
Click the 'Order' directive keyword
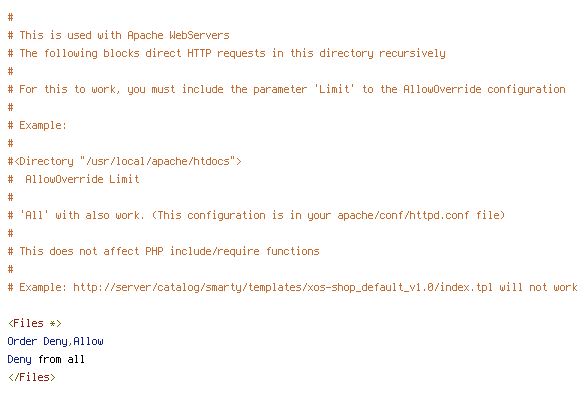coord(22,341)
